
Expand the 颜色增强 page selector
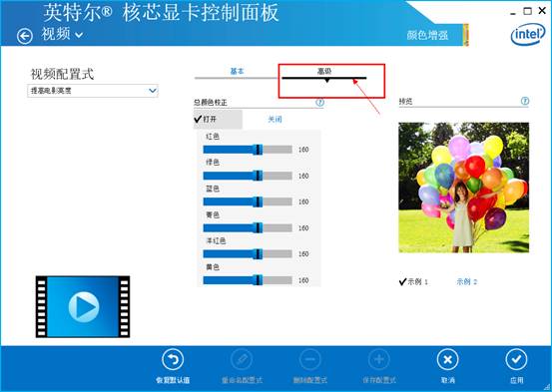click(x=437, y=35)
